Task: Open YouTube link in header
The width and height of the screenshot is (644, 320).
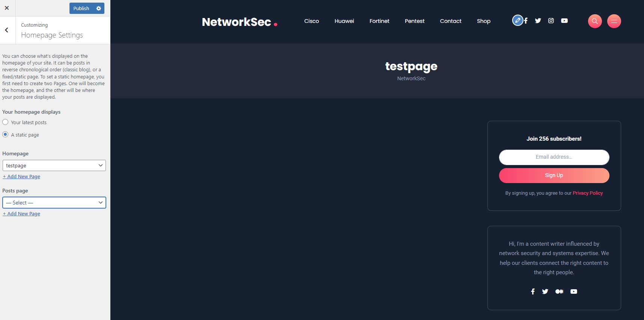Action: [564, 21]
